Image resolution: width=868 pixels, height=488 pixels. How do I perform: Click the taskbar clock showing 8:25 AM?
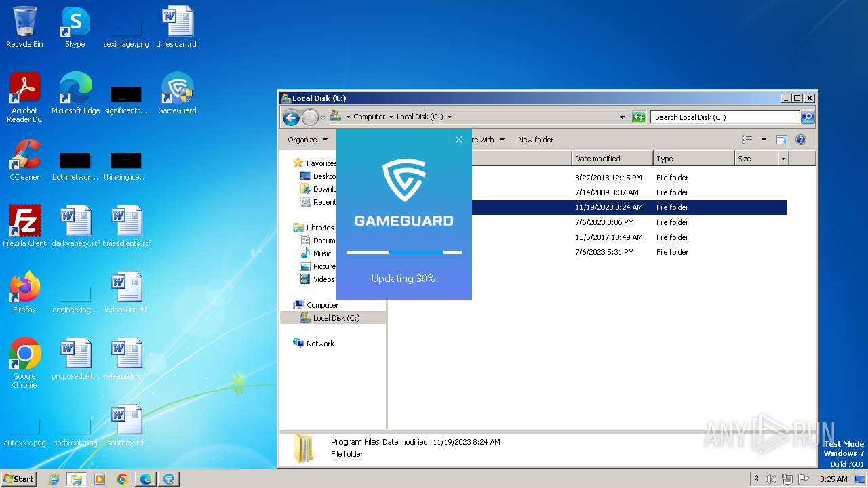pyautogui.click(x=833, y=479)
